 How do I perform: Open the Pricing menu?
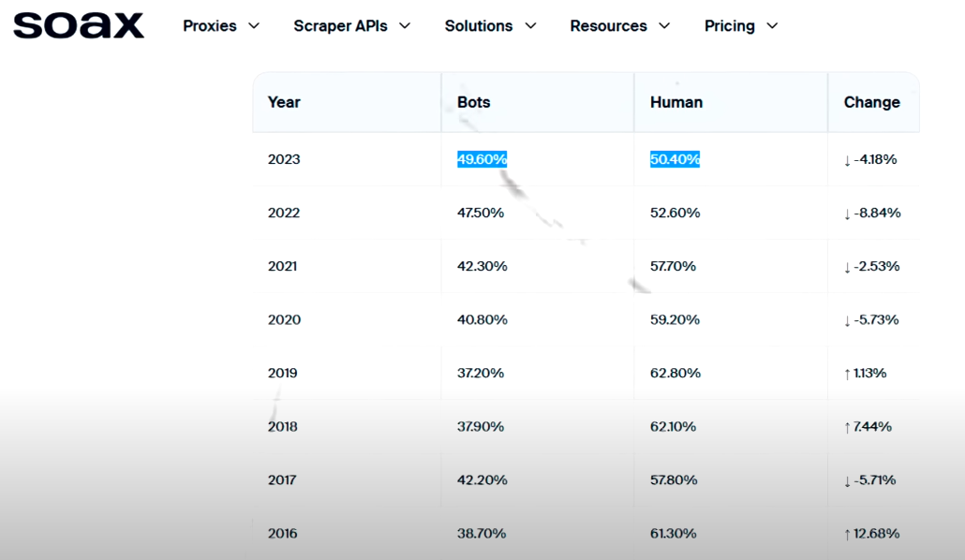pos(729,26)
